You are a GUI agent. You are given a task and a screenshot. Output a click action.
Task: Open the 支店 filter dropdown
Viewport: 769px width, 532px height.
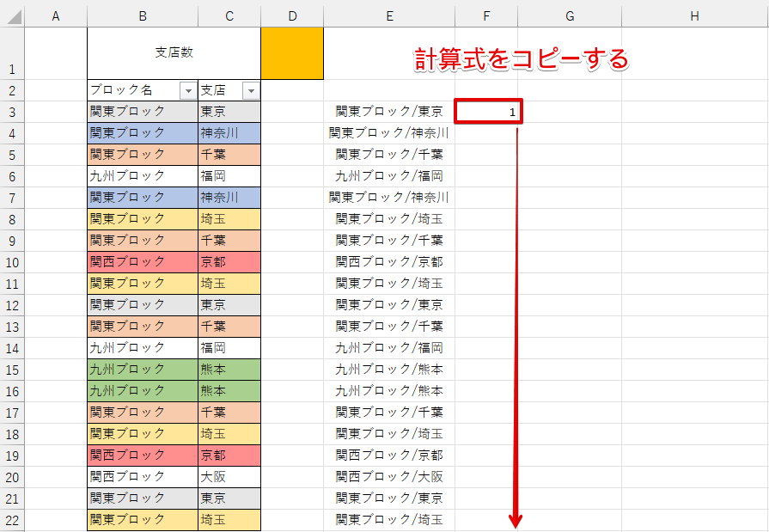[x=251, y=91]
